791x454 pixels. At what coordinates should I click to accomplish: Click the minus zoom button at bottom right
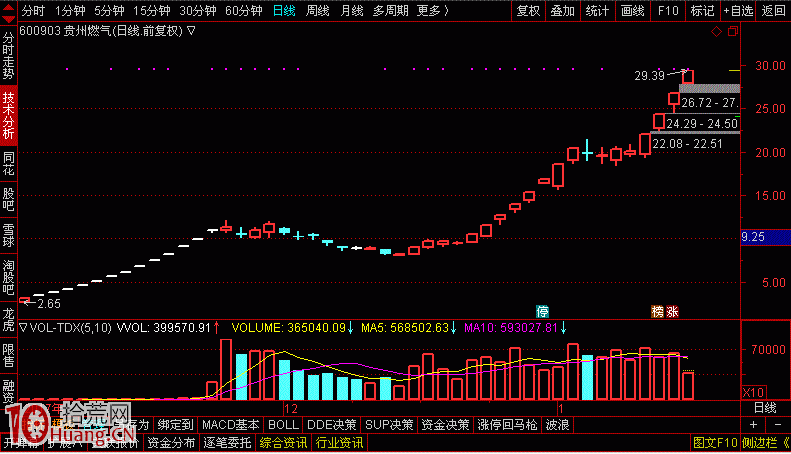tap(777, 425)
